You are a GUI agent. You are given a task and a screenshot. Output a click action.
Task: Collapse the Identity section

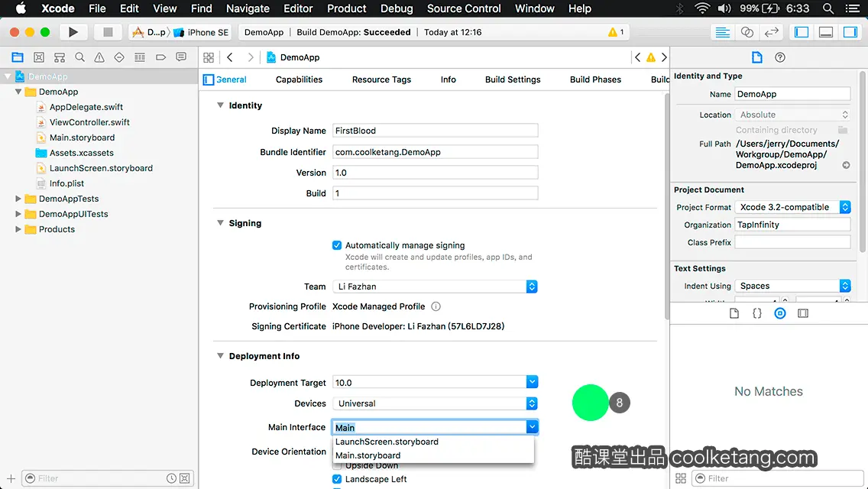click(x=220, y=105)
